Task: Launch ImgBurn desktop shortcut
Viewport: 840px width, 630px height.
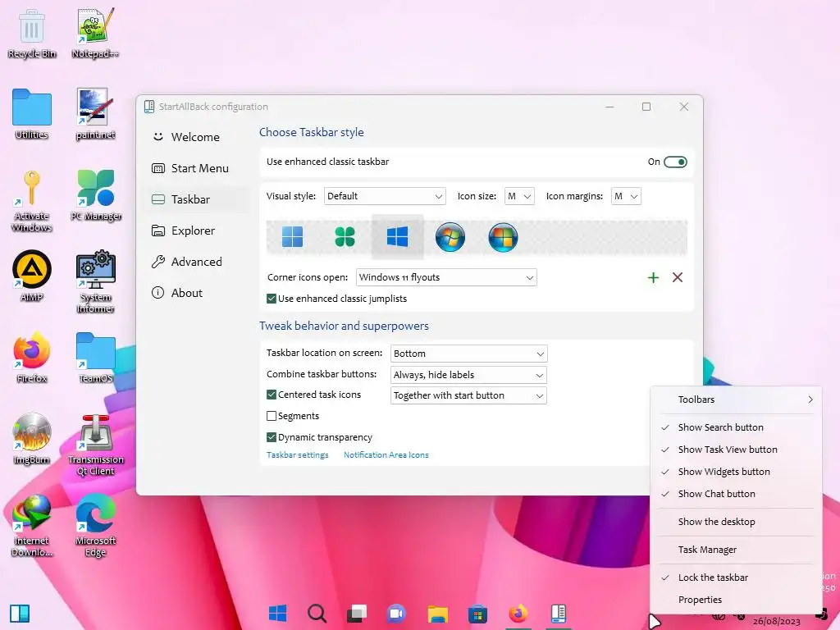Action: [32, 440]
